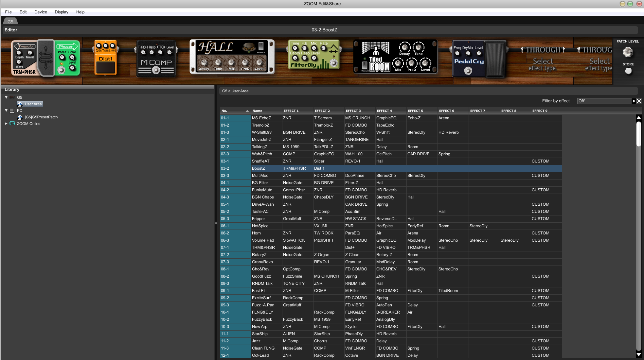Open the File menu
Image resolution: width=644 pixels, height=360 pixels.
[9, 12]
